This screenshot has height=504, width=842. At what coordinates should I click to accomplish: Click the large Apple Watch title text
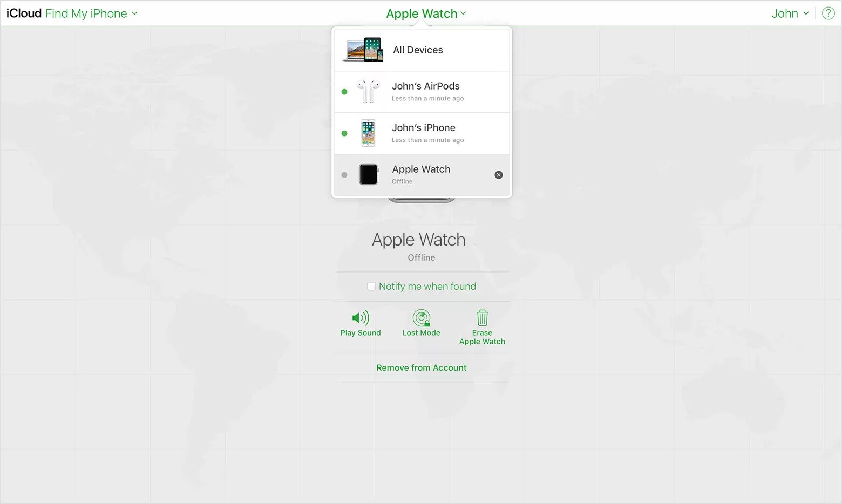[x=419, y=240]
